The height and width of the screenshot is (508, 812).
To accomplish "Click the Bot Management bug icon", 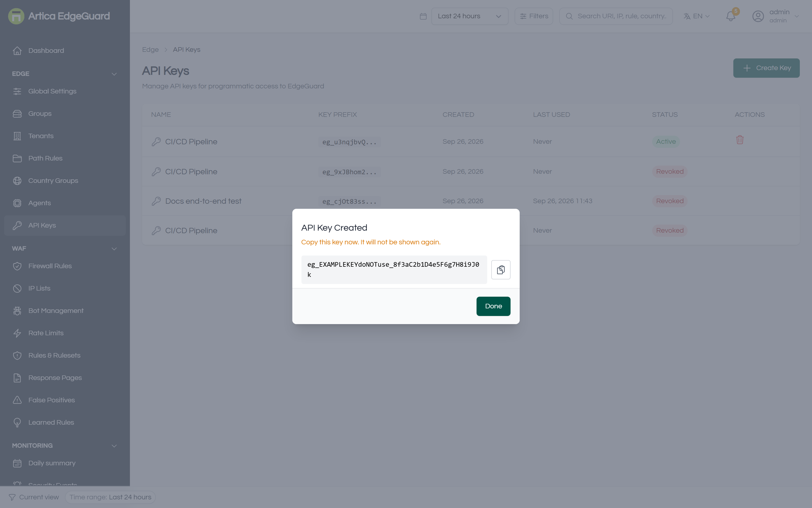I will [17, 311].
